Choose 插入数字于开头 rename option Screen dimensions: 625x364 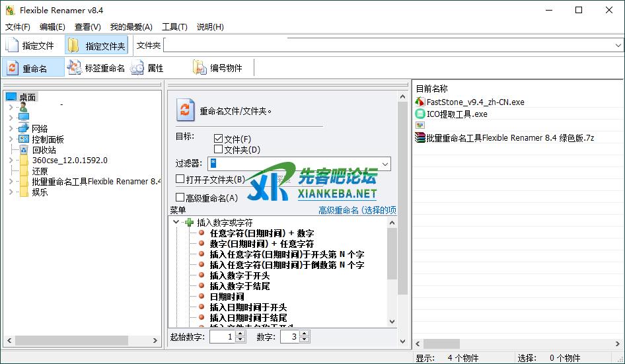(x=239, y=275)
